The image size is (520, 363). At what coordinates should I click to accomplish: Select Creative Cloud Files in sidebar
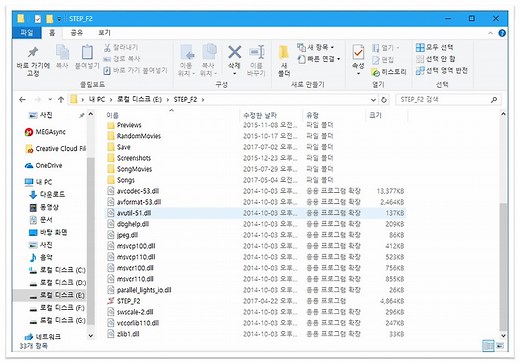click(55, 149)
